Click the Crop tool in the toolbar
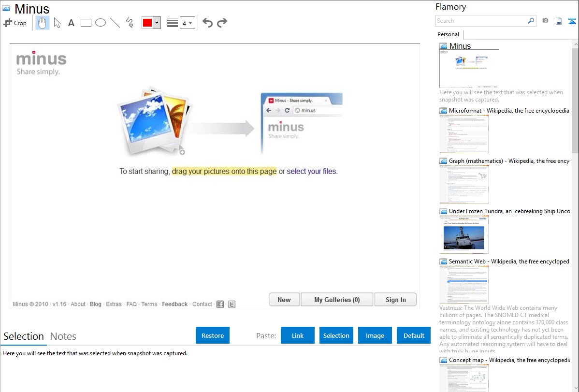Viewport: 579px width, 392px height. (x=15, y=23)
